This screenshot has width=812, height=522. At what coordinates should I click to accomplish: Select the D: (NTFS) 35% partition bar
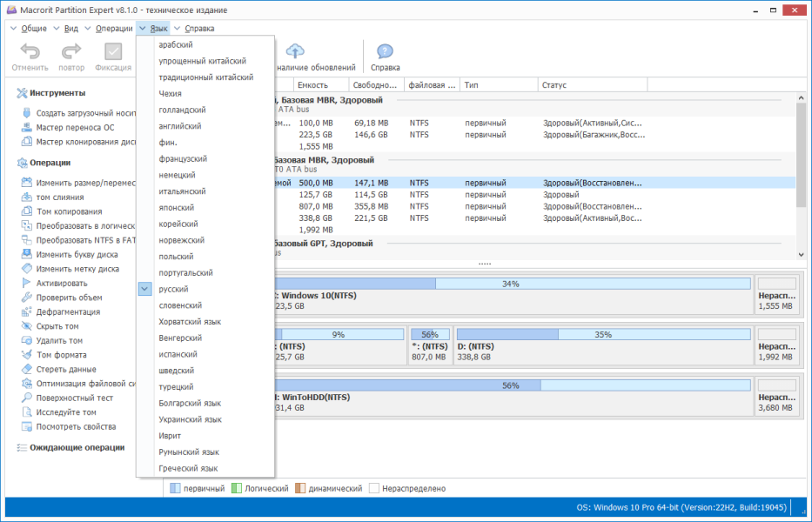point(603,335)
